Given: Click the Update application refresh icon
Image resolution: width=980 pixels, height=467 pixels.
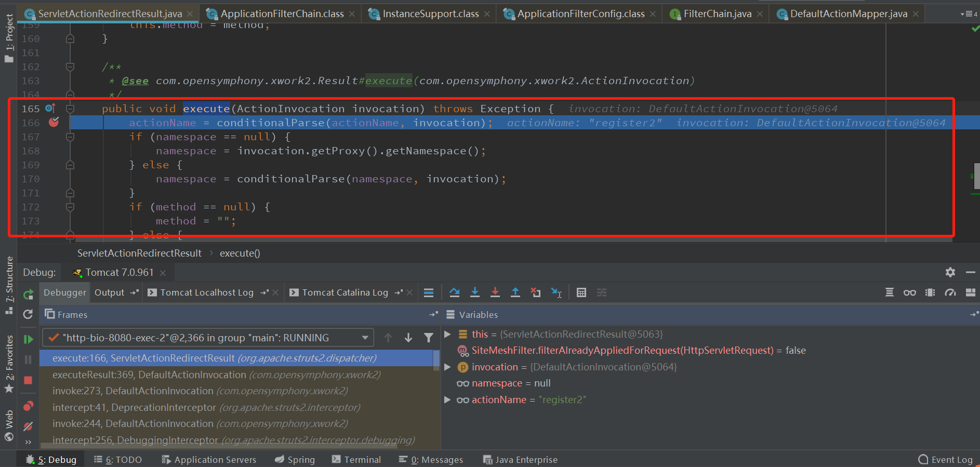Looking at the screenshot, I should [x=28, y=314].
